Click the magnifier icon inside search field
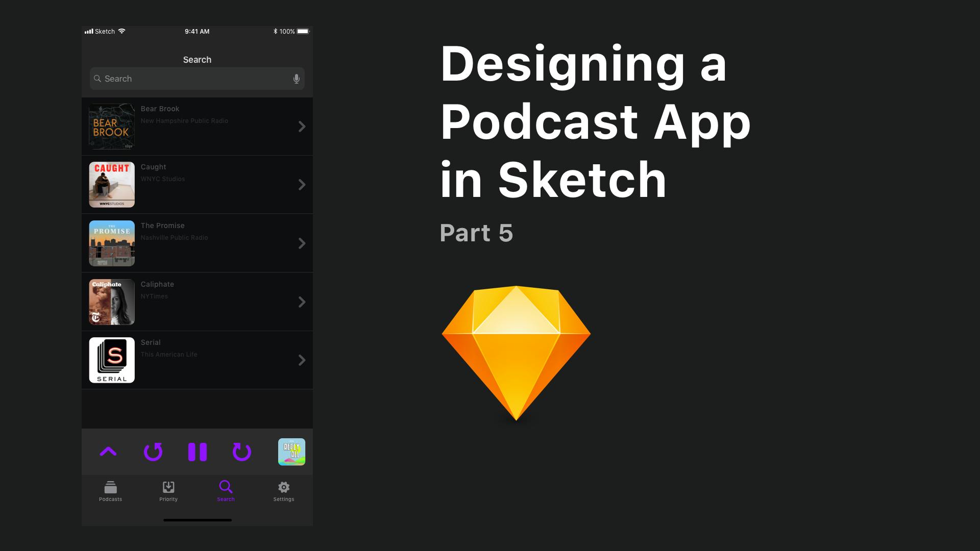Image resolution: width=980 pixels, height=551 pixels. (x=97, y=79)
